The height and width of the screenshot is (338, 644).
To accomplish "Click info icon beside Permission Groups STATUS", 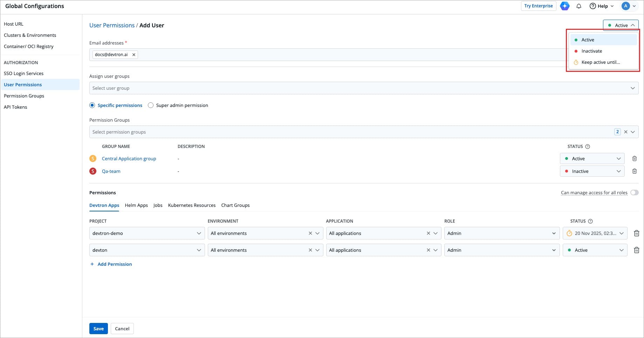I will (x=588, y=147).
